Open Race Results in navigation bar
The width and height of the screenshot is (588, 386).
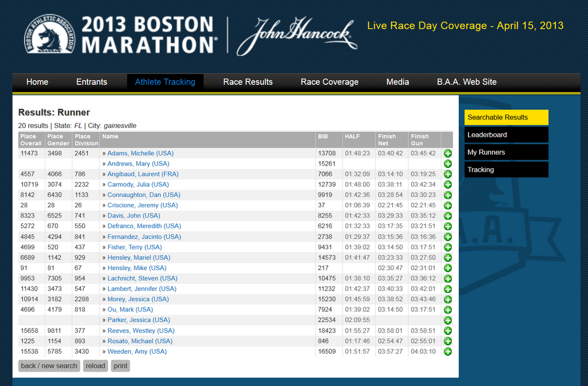point(248,82)
